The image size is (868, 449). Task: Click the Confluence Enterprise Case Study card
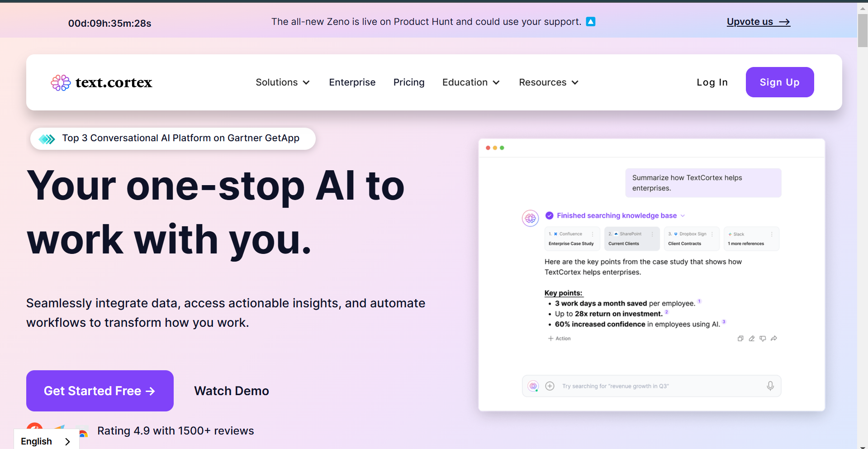tap(572, 239)
